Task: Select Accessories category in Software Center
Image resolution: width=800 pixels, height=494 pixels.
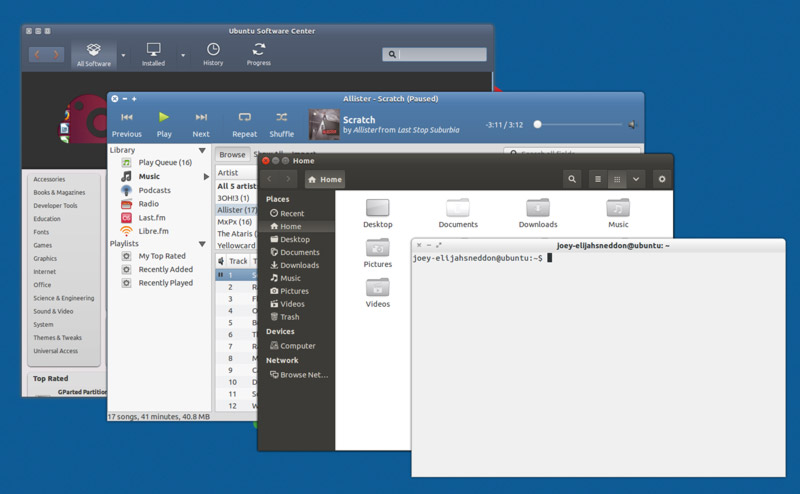Action: pyautogui.click(x=49, y=179)
